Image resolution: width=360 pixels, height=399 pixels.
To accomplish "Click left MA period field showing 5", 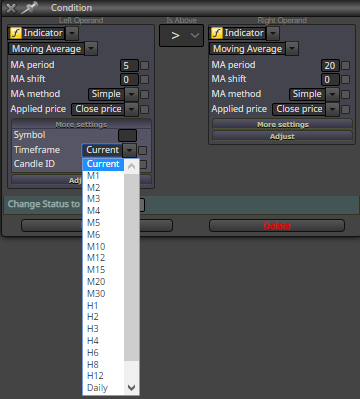I will click(x=129, y=65).
